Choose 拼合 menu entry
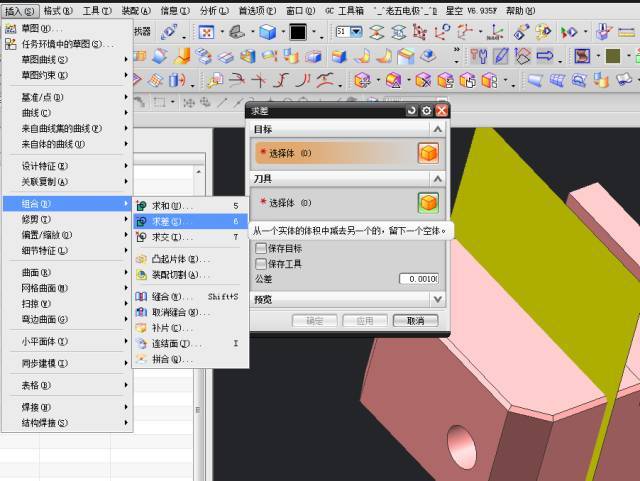The width and height of the screenshot is (640, 481). (190, 359)
